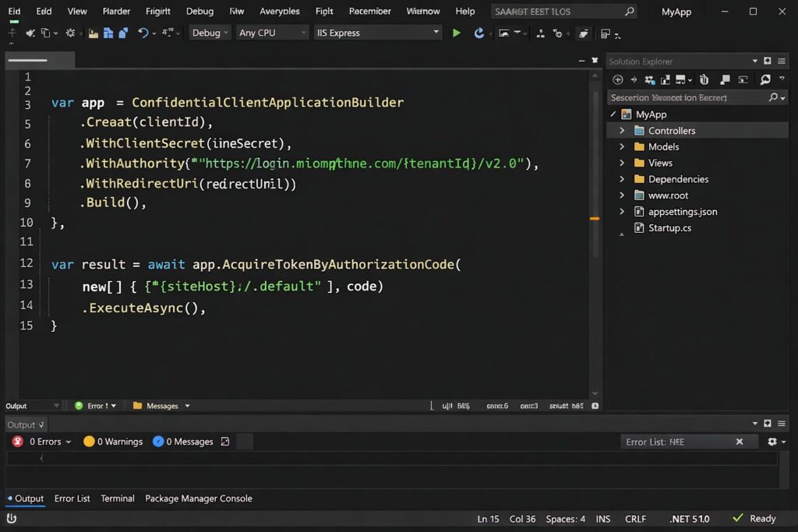Clear the Error List search with X
Viewport: 798px width, 532px height.
pyautogui.click(x=740, y=442)
